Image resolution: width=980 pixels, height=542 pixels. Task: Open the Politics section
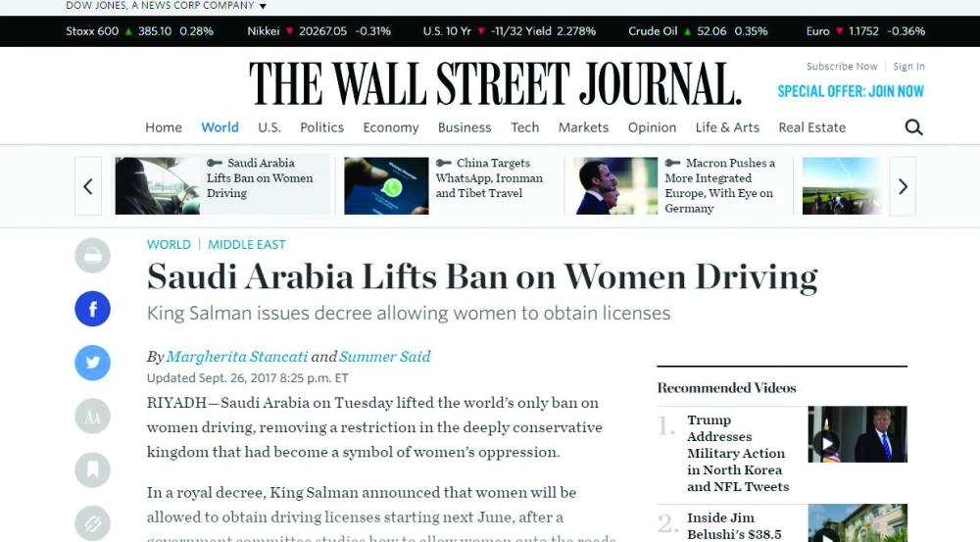tap(321, 127)
